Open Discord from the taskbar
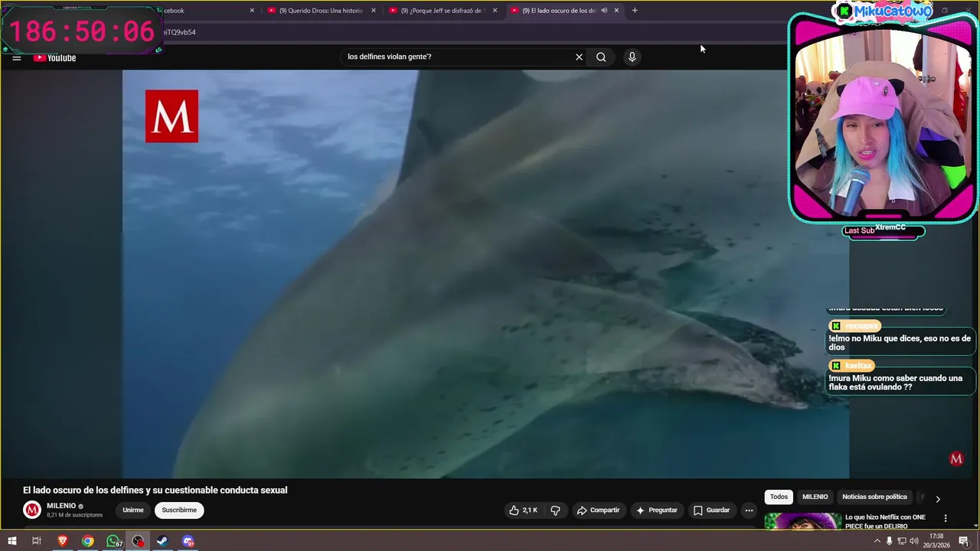The image size is (980, 551). pos(188,541)
